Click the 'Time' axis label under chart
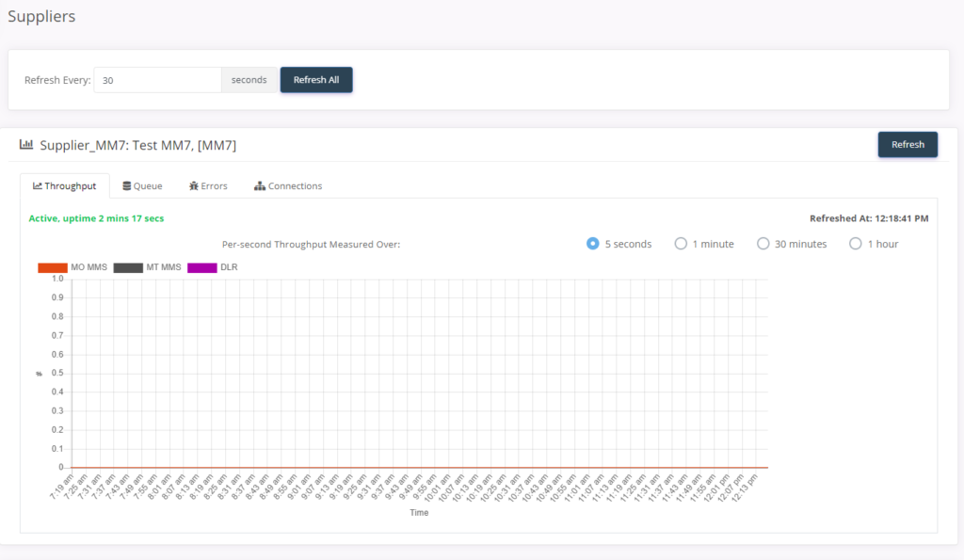 point(419,512)
